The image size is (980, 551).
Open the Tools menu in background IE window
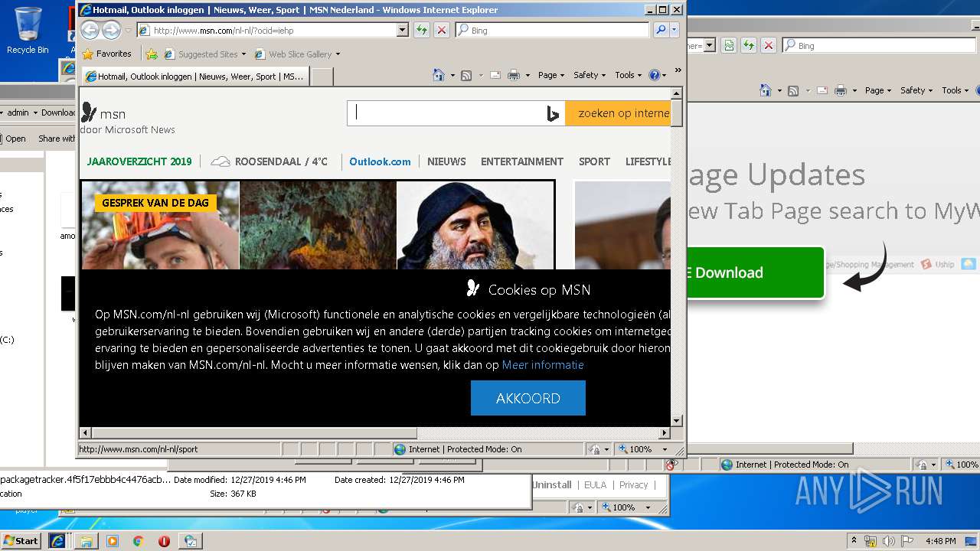tap(955, 90)
